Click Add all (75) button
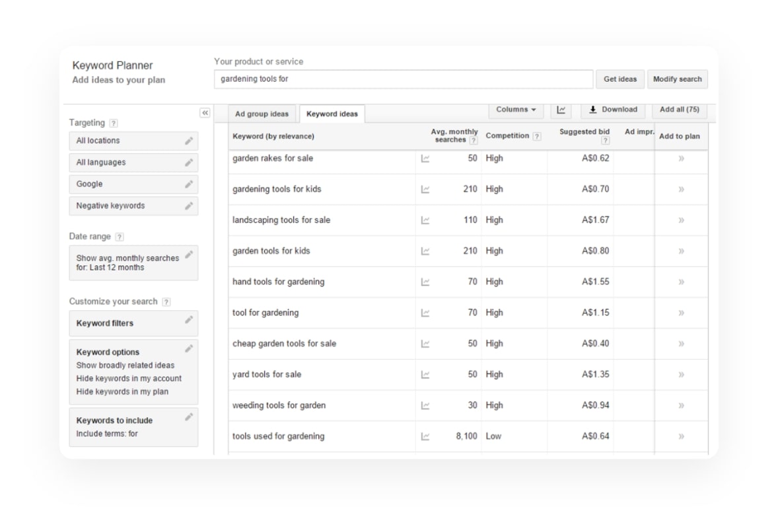This screenshot has width=778, height=532. (679, 110)
